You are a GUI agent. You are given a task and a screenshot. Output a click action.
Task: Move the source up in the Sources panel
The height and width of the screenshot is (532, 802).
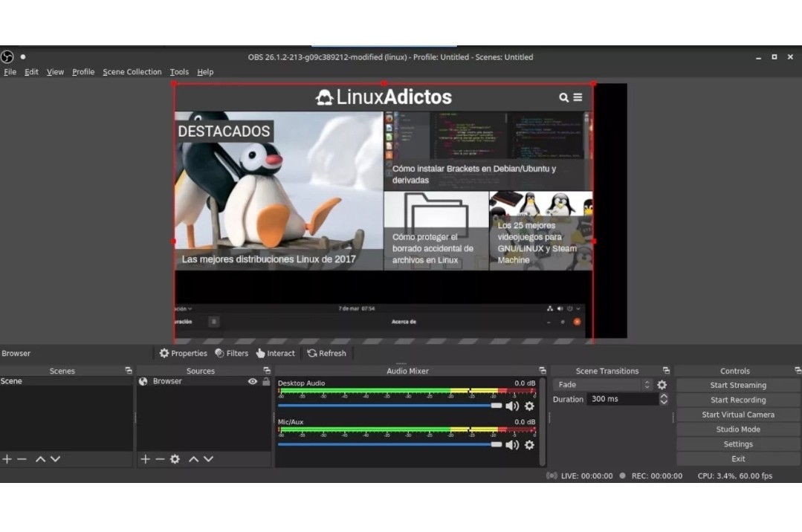click(193, 459)
